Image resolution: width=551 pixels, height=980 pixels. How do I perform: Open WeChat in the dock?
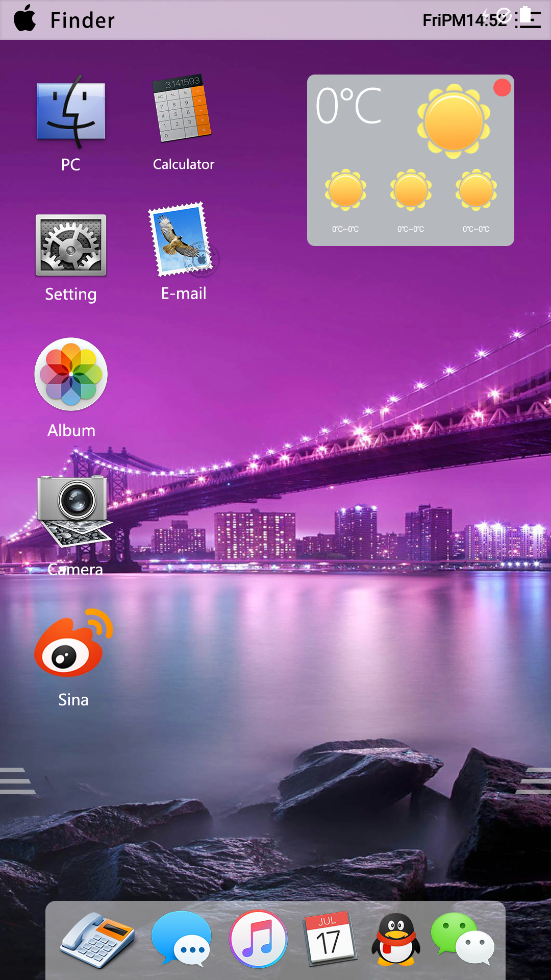[462, 939]
